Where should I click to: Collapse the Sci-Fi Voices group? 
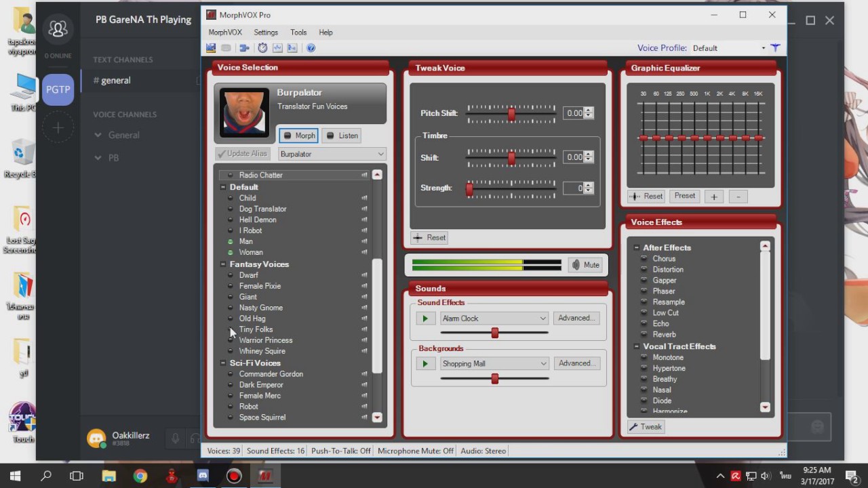223,363
